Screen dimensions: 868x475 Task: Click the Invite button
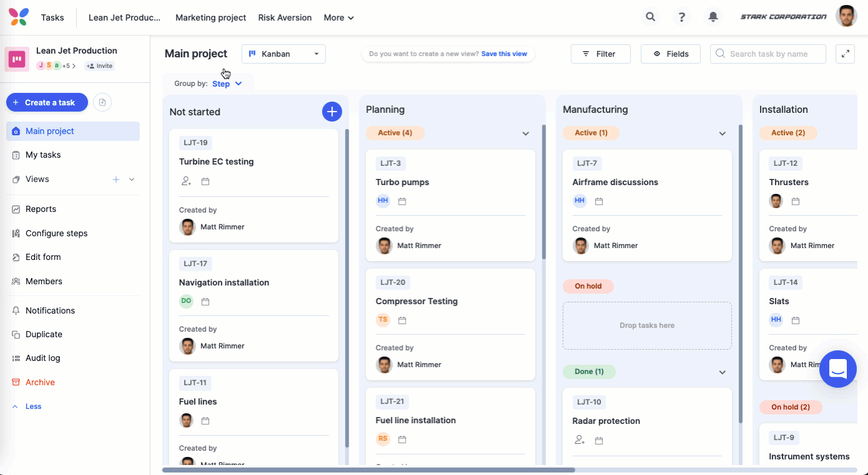point(99,66)
